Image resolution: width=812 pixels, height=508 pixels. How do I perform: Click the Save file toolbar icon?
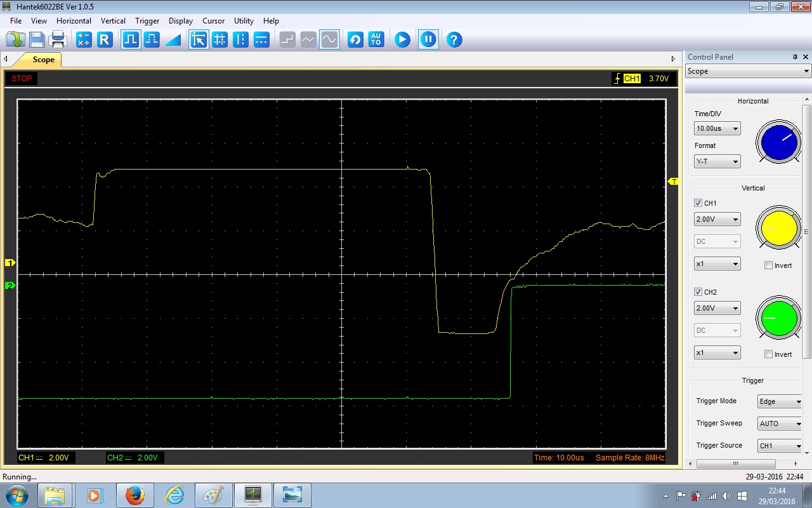(37, 40)
